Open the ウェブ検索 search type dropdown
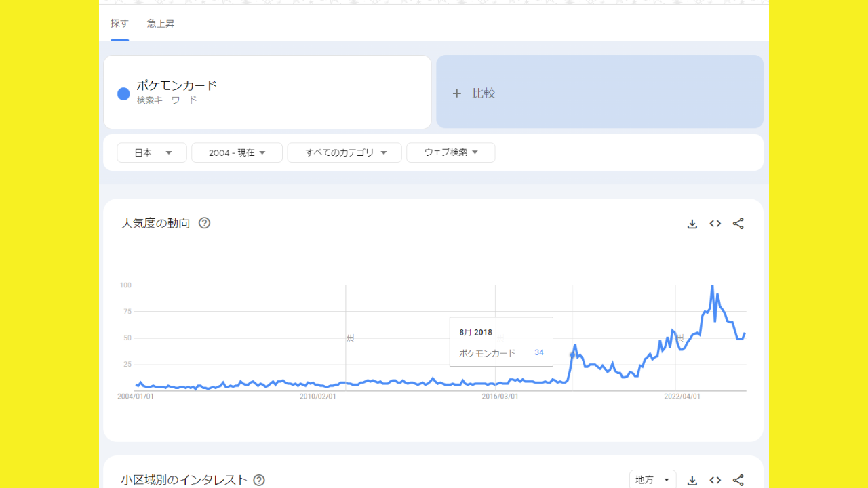Viewport: 868px width, 488px height. (x=451, y=152)
